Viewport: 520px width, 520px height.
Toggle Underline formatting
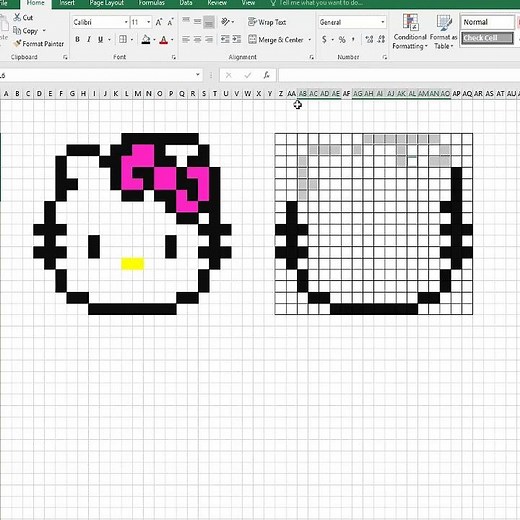click(x=100, y=39)
